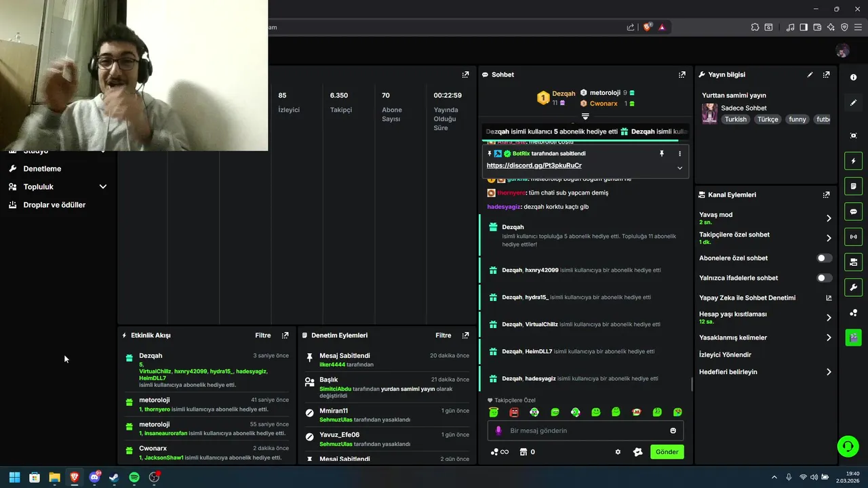Collapse the pinned message chevron
The image size is (868, 488).
tap(679, 168)
